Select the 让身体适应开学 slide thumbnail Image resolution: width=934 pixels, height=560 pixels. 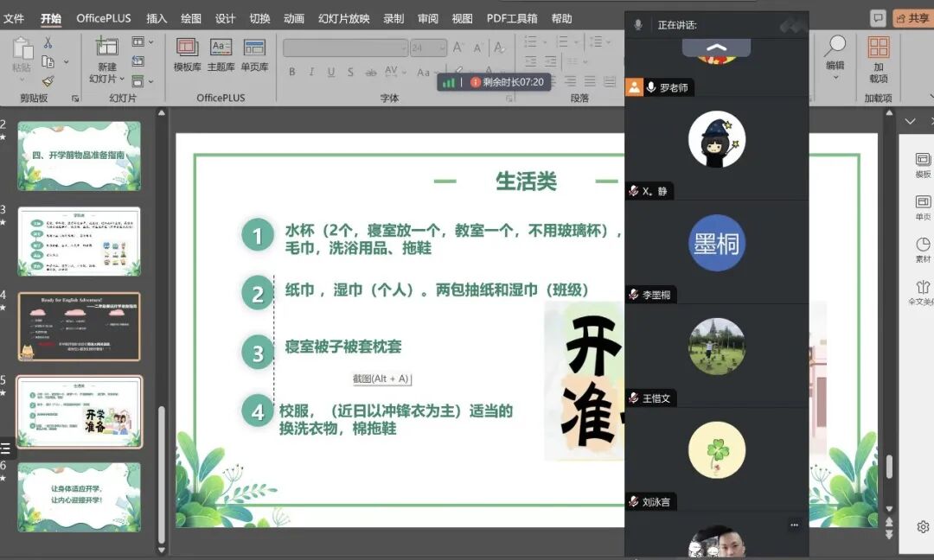[79, 497]
